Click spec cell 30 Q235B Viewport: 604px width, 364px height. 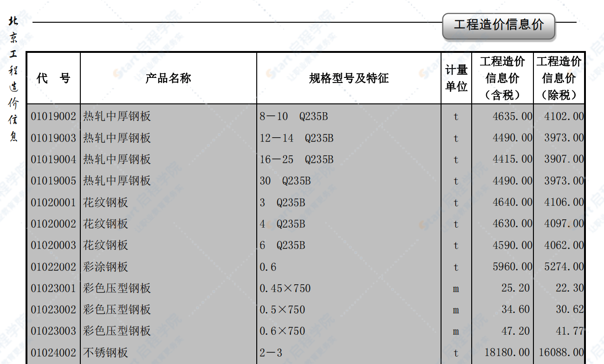point(285,181)
